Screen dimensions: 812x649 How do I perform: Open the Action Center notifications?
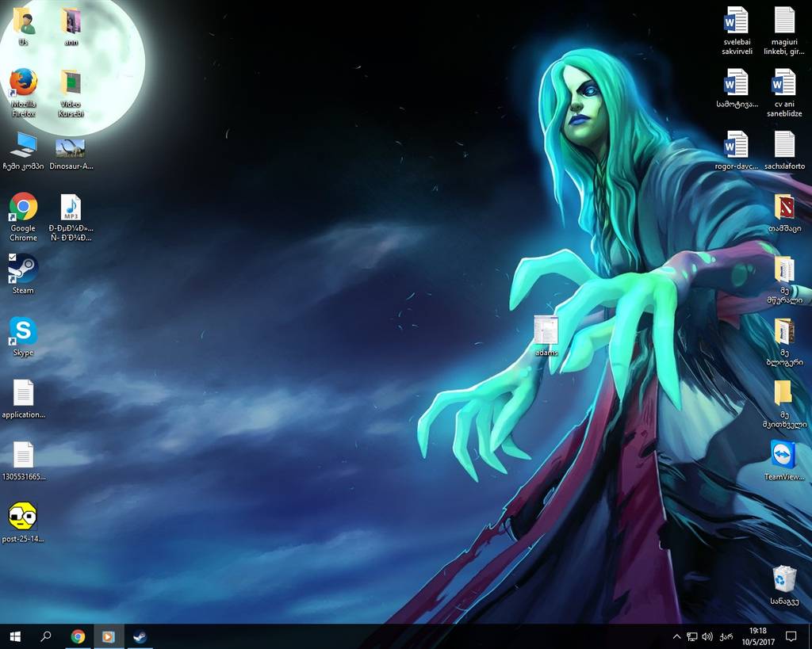pyautogui.click(x=791, y=636)
